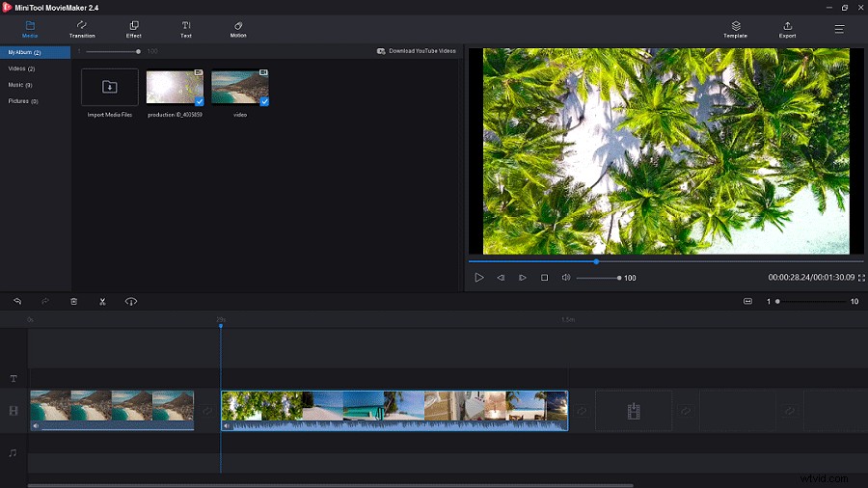Image resolution: width=868 pixels, height=488 pixels.
Task: Toggle checkmark on the video thumbnail
Action: tap(264, 101)
